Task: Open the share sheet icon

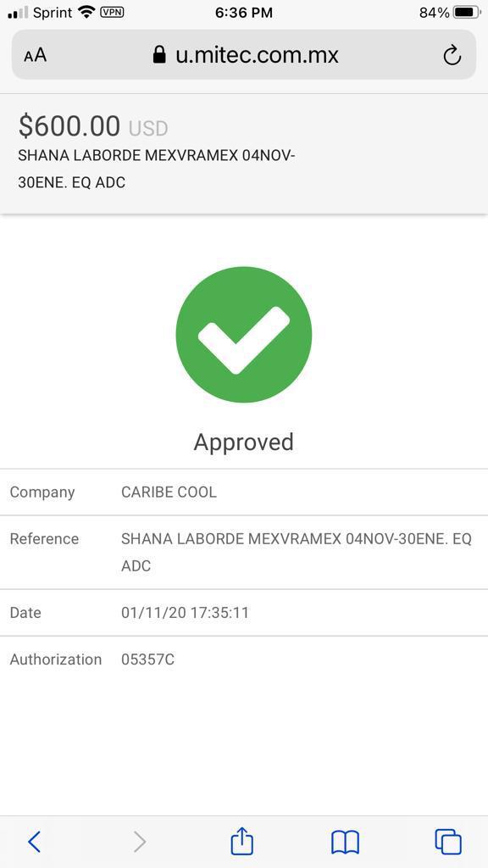Action: [241, 841]
